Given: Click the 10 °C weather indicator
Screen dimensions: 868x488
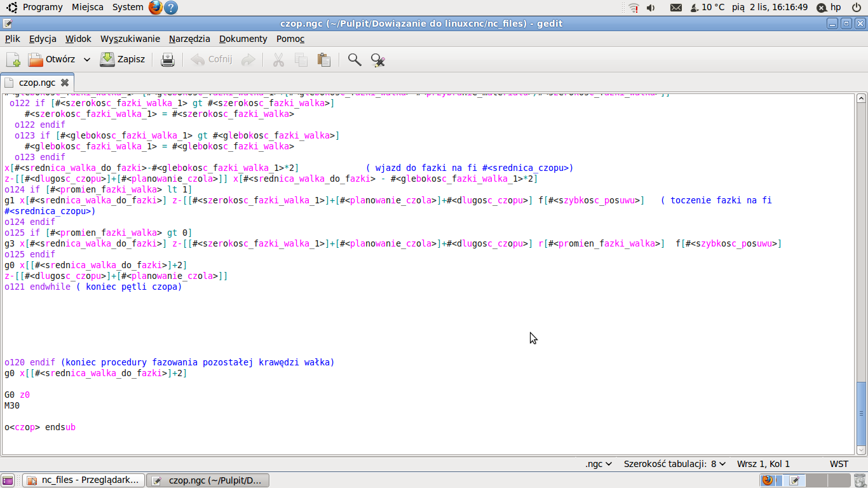Looking at the screenshot, I should [x=707, y=7].
